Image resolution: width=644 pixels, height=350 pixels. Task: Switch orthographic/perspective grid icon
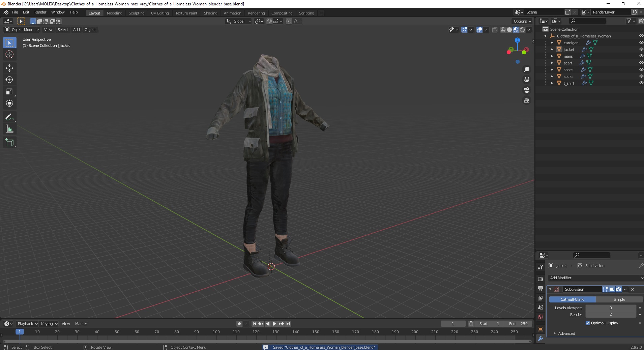(x=526, y=100)
